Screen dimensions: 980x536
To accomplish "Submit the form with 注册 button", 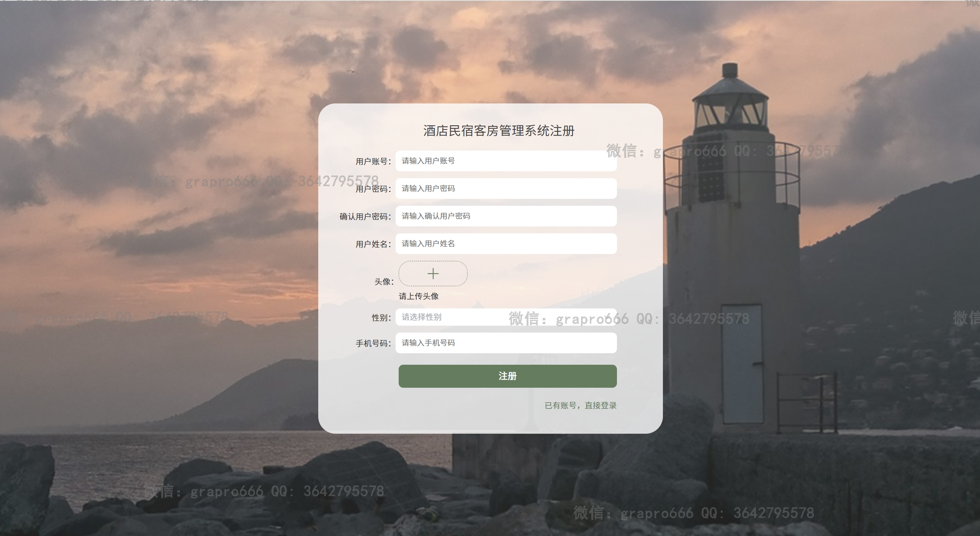I will click(507, 376).
